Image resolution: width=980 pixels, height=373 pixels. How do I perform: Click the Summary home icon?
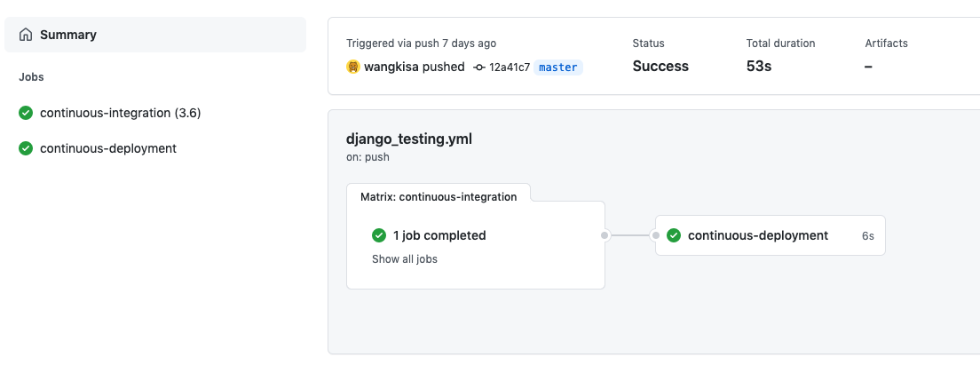(25, 35)
